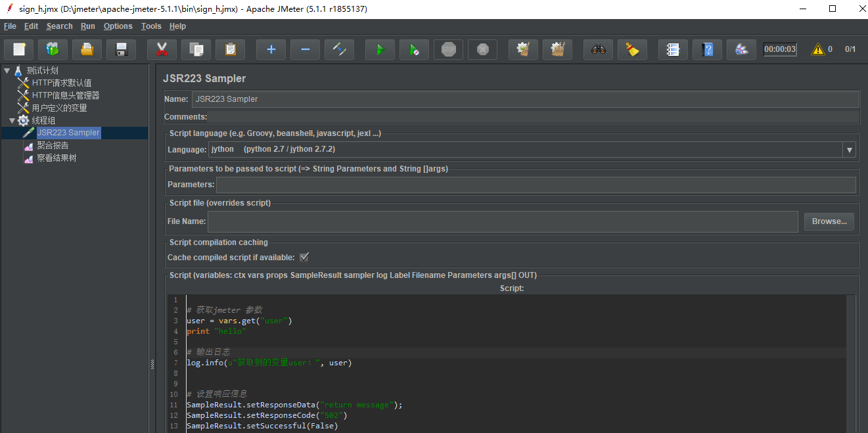Select 察看结果树 in the tree
The height and width of the screenshot is (433, 868).
(57, 158)
